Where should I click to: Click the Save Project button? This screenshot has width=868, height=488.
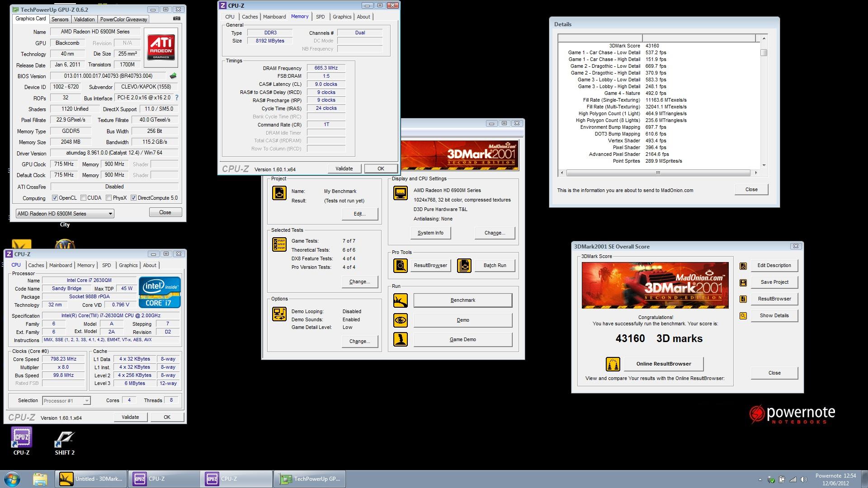coord(774,282)
